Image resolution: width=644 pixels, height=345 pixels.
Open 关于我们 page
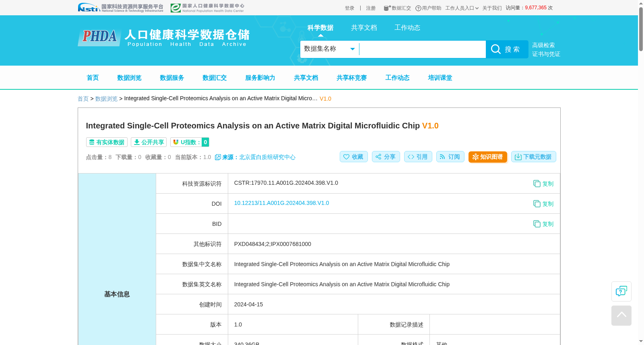pos(492,8)
